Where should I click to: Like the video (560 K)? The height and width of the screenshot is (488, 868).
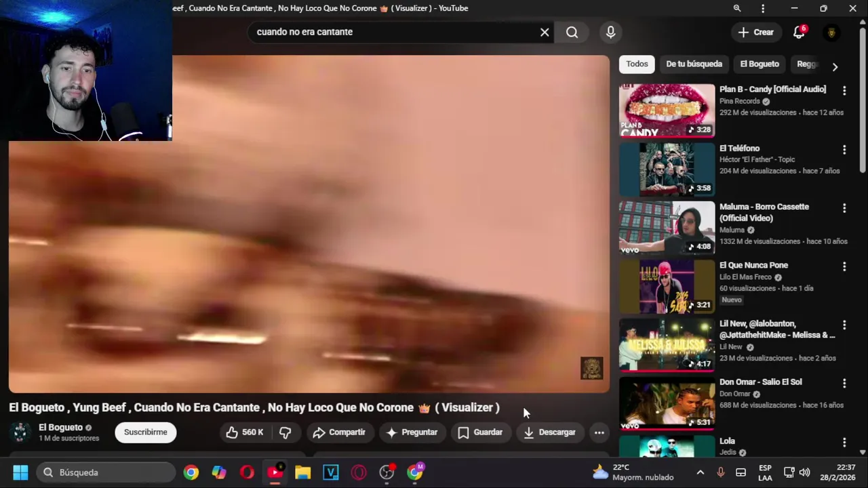pos(245,432)
